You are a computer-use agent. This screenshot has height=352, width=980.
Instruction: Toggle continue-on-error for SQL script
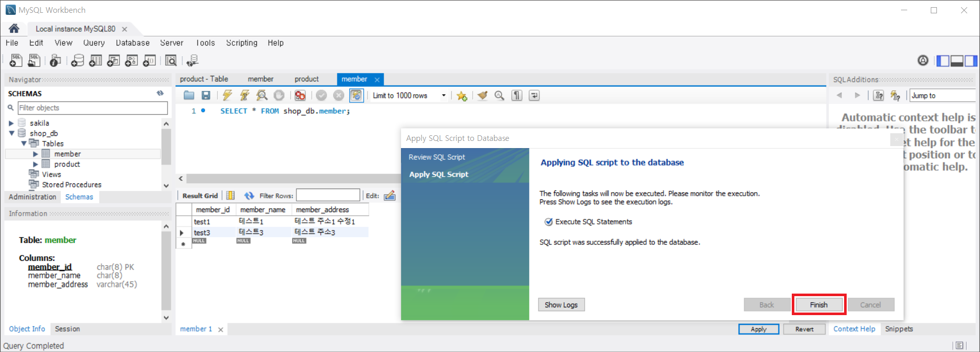300,95
